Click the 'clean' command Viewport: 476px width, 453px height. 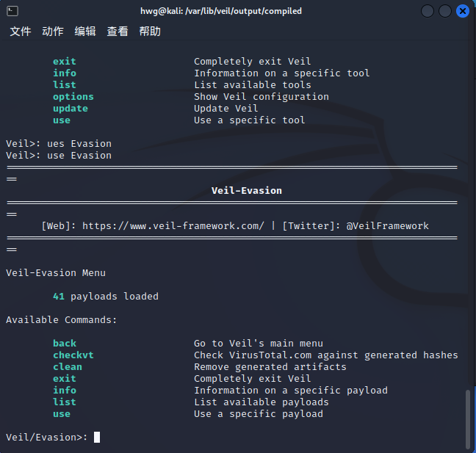click(x=68, y=367)
